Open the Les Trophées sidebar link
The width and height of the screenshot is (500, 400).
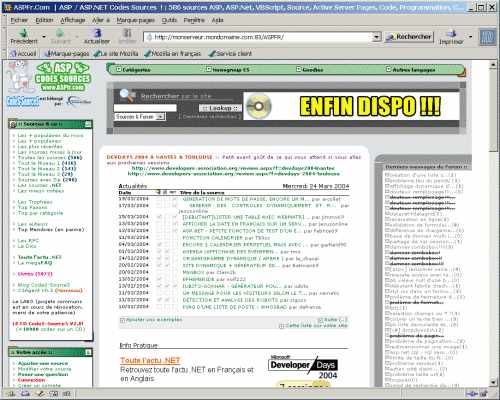pos(35,202)
